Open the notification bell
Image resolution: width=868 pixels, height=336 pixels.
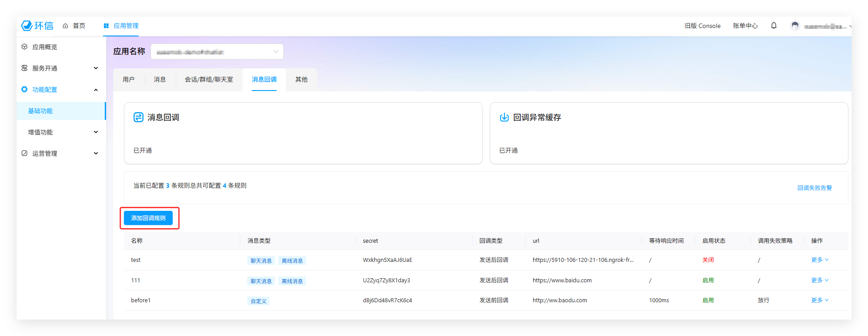[x=774, y=26]
